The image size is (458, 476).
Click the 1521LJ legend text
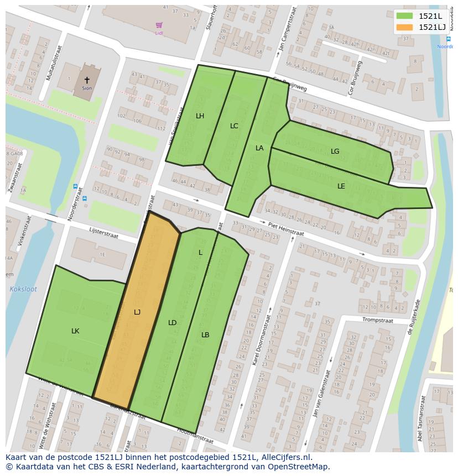coord(432,27)
